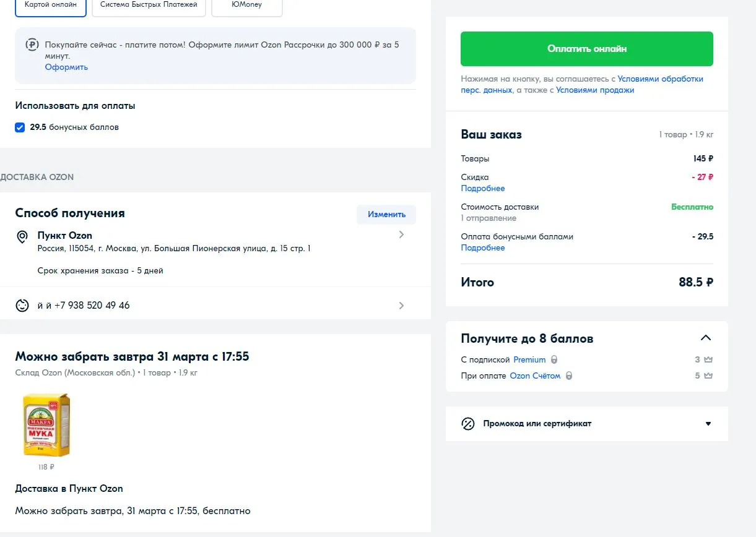This screenshot has height=537, width=756.
Task: Click the location pin icon beside Пункт Ozon
Action: click(x=22, y=237)
